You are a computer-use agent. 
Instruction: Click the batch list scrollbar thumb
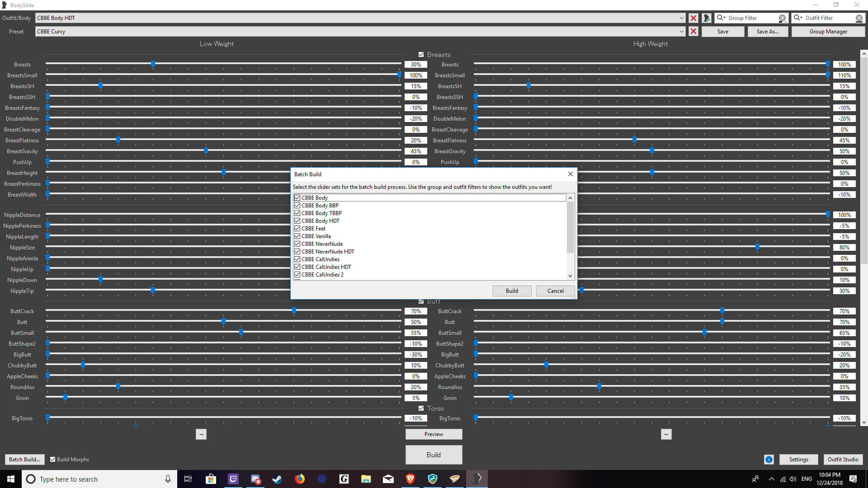[x=570, y=227]
